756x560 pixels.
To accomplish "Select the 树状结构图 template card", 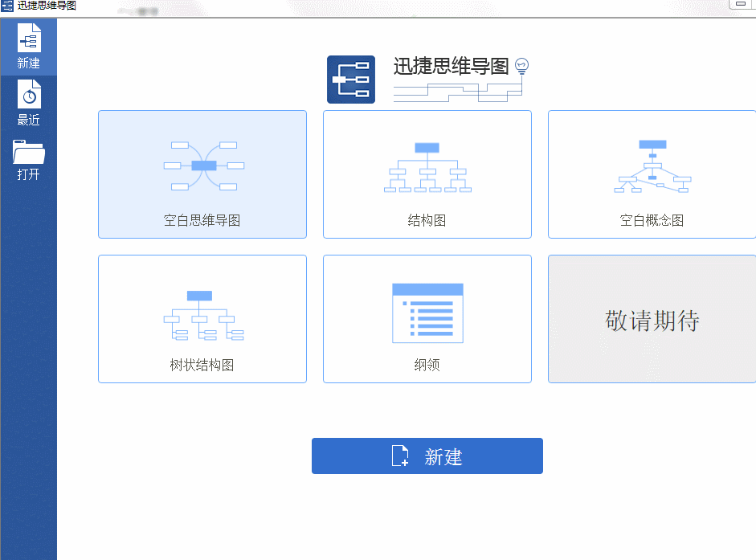I will click(x=202, y=319).
